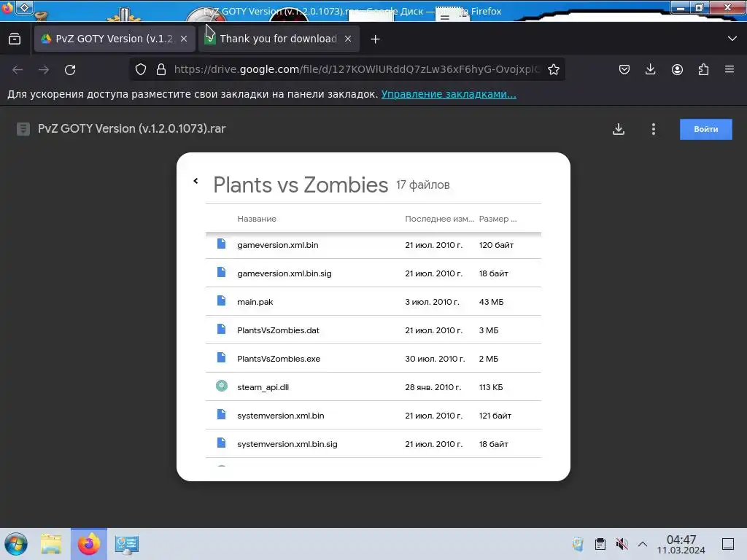Image resolution: width=747 pixels, height=560 pixels.
Task: Click the steam_api.dll round icon
Action: pos(222,386)
